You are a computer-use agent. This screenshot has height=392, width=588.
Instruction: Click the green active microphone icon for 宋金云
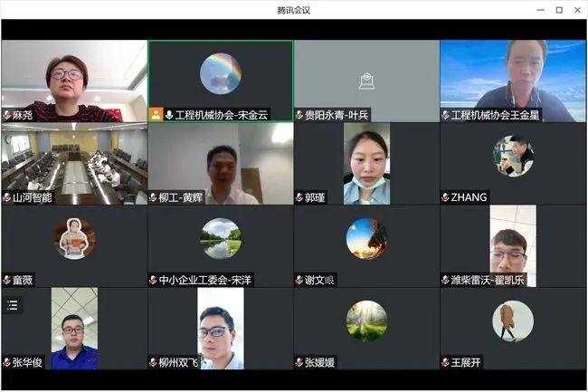pyautogui.click(x=168, y=115)
